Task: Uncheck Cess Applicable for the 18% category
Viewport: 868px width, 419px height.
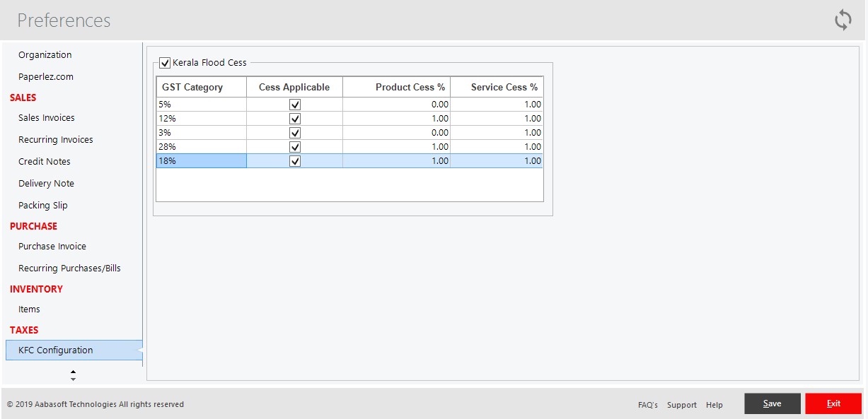Action: [294, 160]
